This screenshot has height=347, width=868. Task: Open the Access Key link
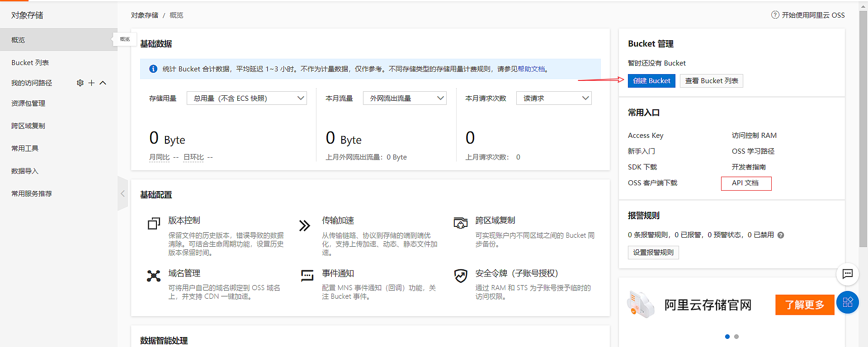(x=646, y=136)
